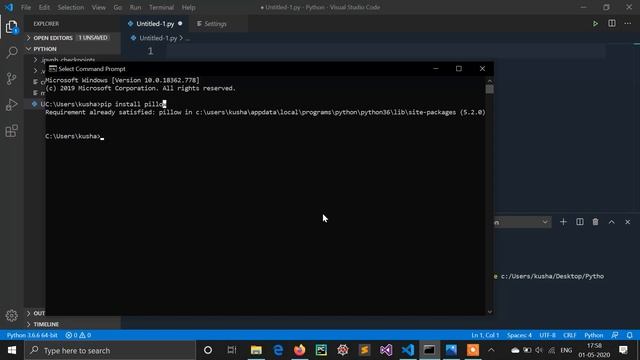Viewport: 640px width, 360px height.
Task: Add a new terminal with plus icon
Action: [x=563, y=222]
